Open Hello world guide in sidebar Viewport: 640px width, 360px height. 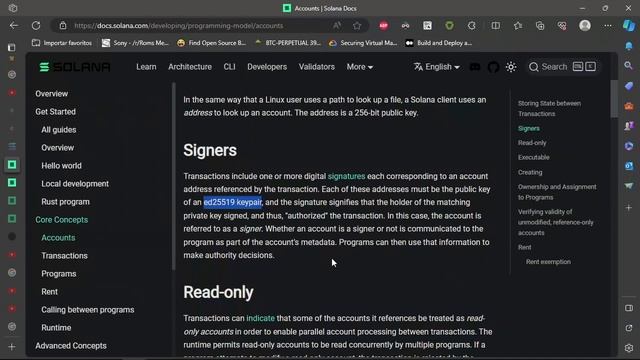tap(61, 166)
